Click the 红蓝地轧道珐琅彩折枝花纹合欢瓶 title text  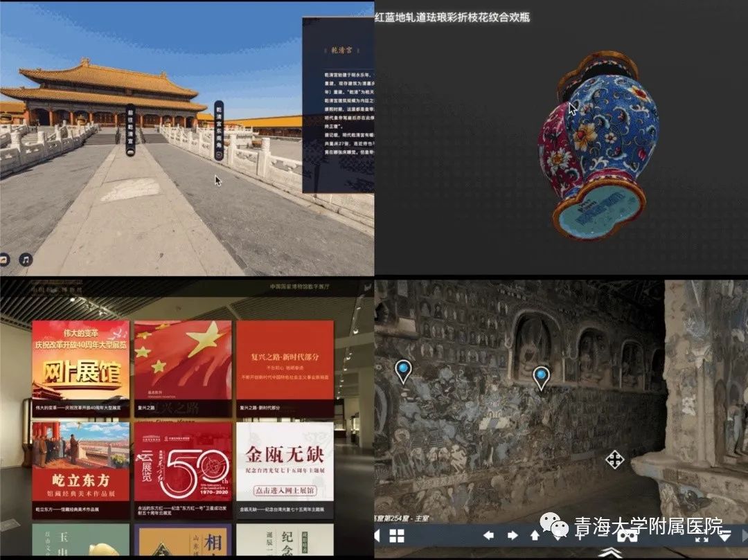(452, 17)
